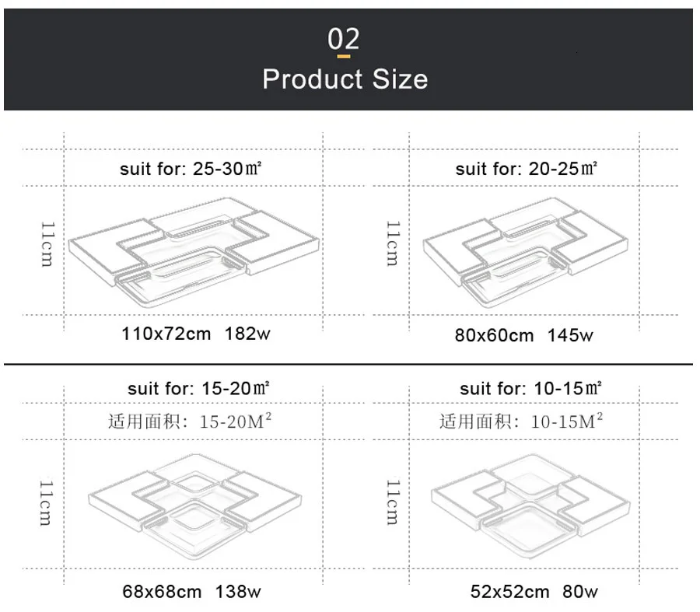Click the "Product Size" heading
Image resolution: width=700 pixels, height=612 pixels.
point(345,79)
